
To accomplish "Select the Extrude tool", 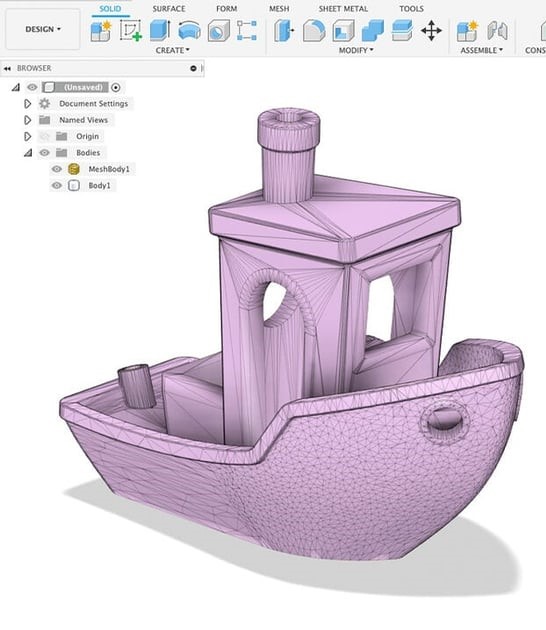I will (160, 31).
